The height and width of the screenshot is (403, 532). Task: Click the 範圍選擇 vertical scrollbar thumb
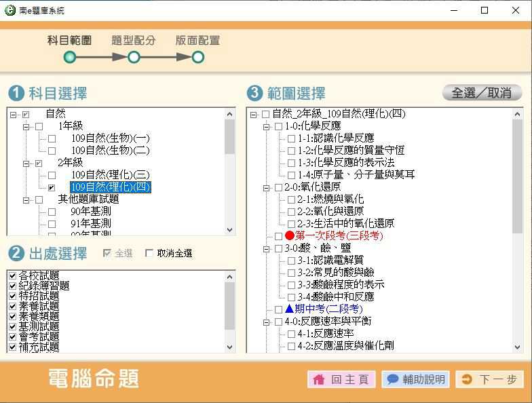517,176
